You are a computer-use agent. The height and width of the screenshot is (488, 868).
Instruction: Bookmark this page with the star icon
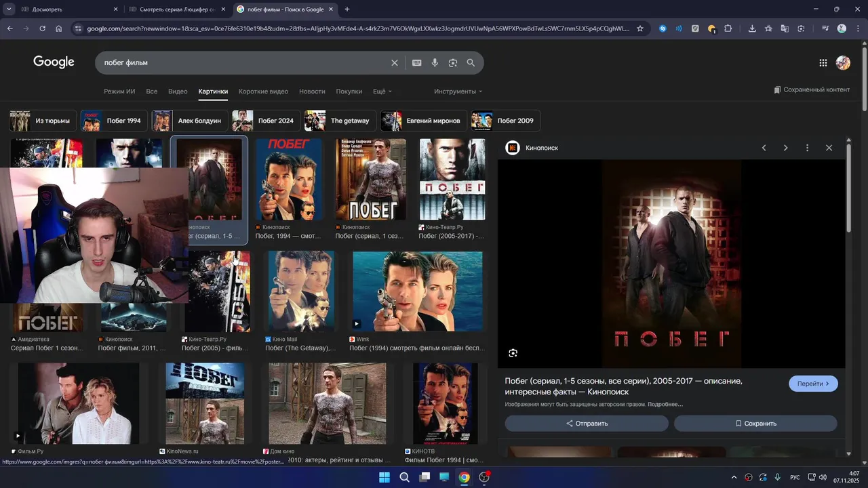(639, 28)
